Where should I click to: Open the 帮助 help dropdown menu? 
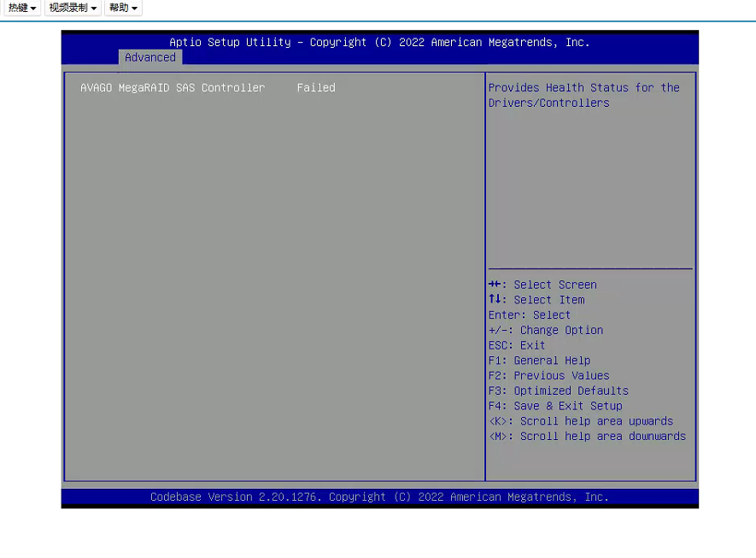point(123,8)
